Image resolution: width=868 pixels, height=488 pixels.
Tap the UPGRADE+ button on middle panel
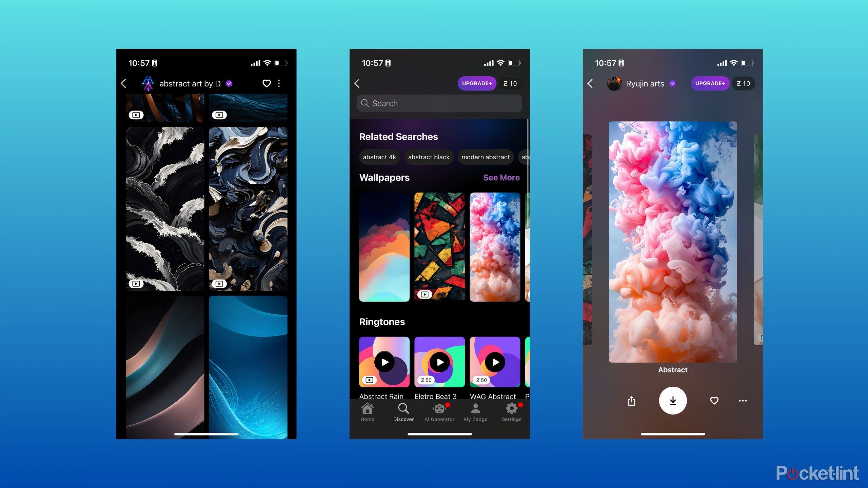476,83
